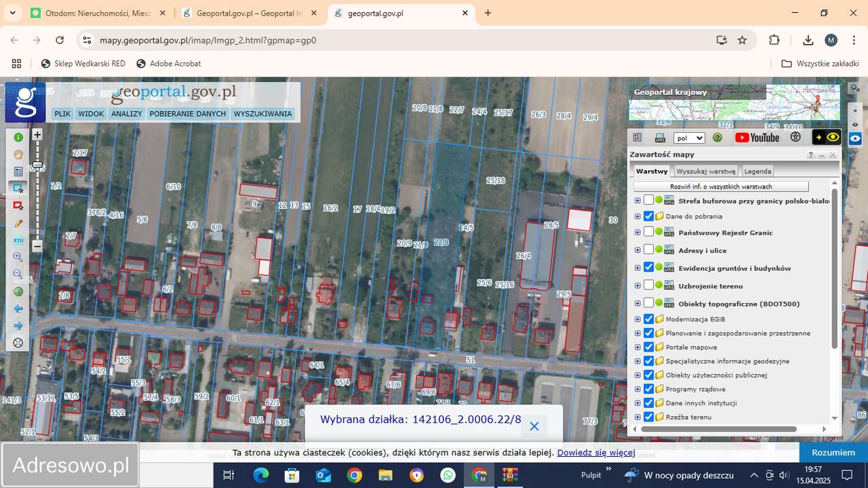This screenshot has height=488, width=868.
Task: Switch to the Legenda tab
Action: (757, 171)
